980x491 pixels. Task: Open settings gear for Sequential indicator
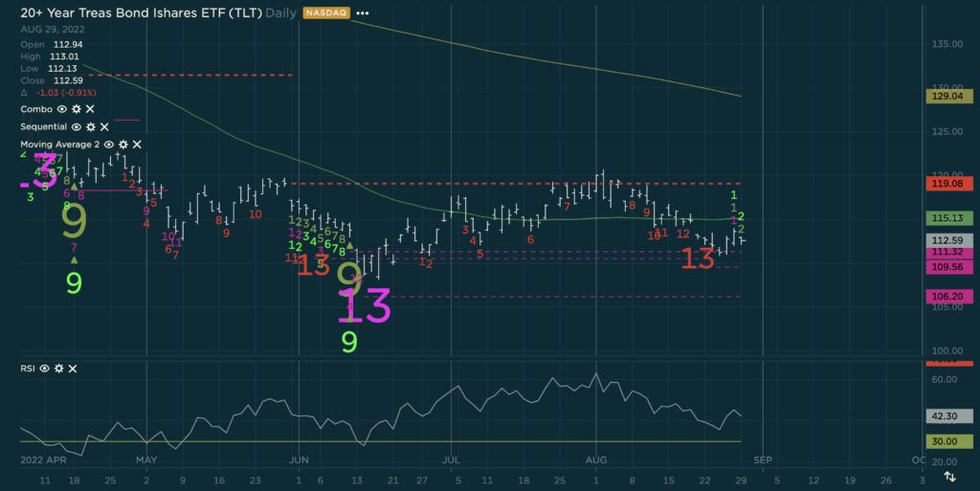pyautogui.click(x=91, y=126)
